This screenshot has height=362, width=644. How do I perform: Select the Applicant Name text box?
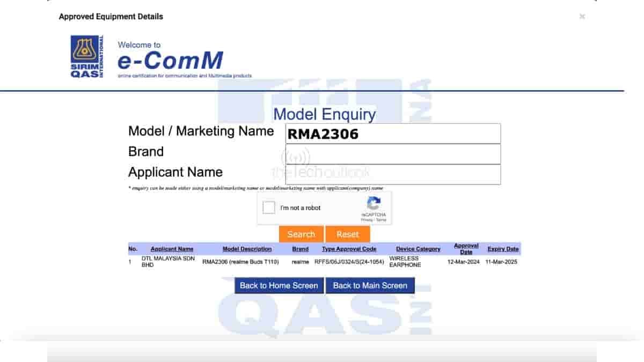393,174
